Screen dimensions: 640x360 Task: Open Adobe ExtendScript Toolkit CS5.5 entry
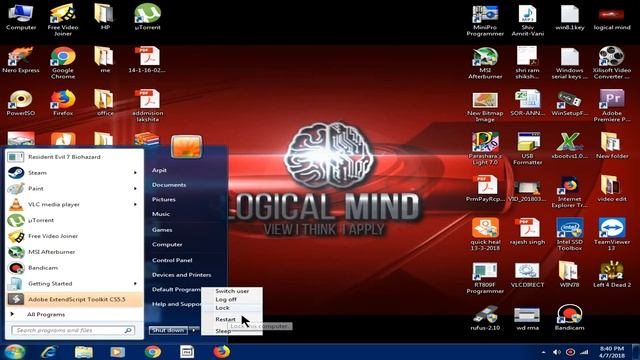[74, 299]
